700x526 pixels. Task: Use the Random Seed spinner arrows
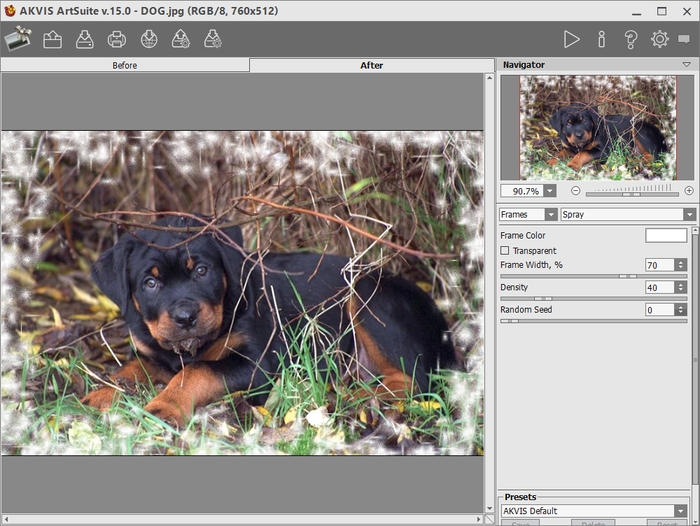pos(680,310)
